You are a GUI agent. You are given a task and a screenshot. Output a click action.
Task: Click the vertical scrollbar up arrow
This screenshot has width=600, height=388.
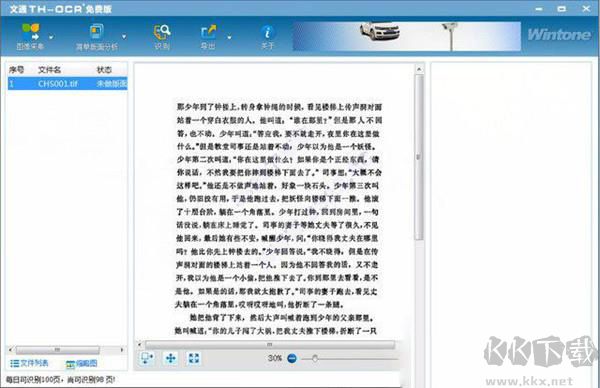coord(419,69)
